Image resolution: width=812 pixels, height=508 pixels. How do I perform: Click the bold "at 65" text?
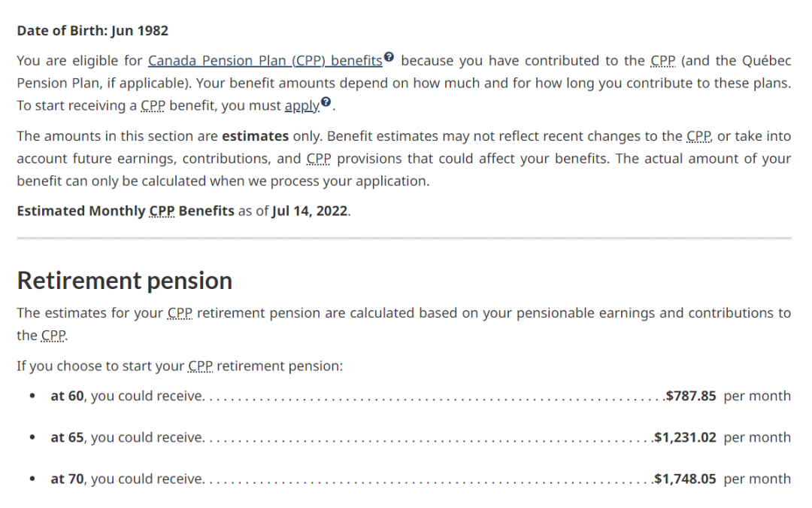click(x=67, y=437)
